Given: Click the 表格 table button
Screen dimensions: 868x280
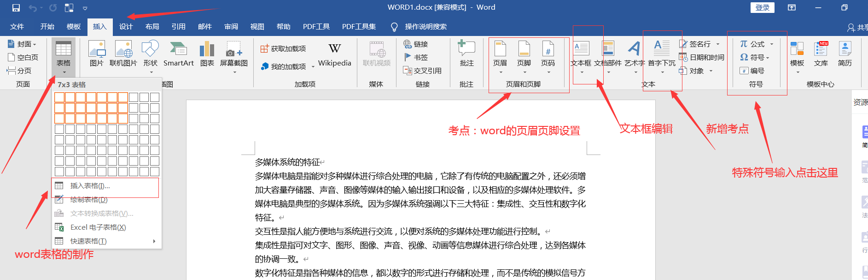Looking at the screenshot, I should [x=64, y=57].
